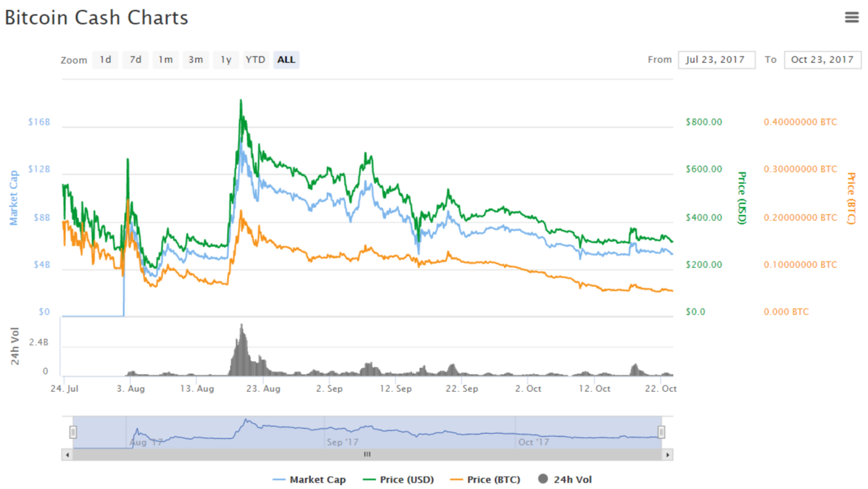Select the ALL zoom range

[286, 59]
